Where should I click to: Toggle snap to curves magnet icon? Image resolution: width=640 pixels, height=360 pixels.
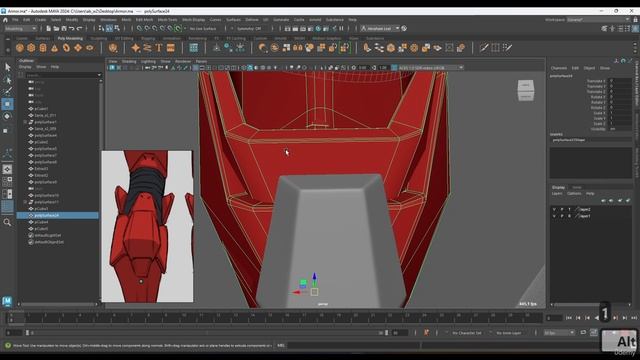pos(147,29)
